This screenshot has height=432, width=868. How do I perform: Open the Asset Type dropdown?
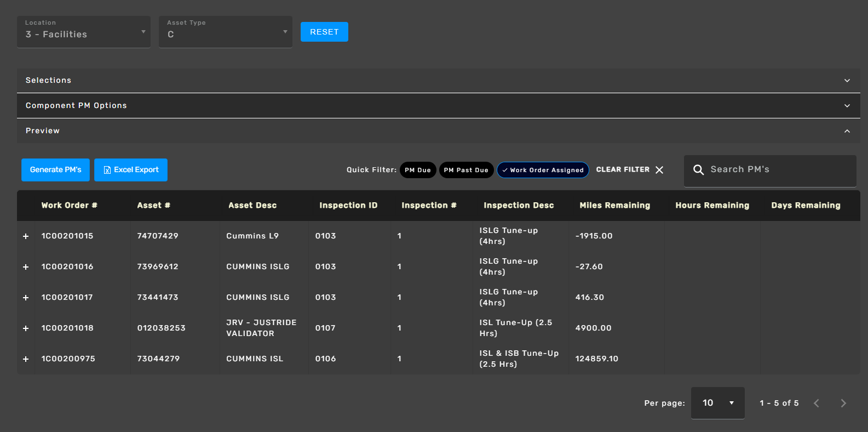(225, 32)
